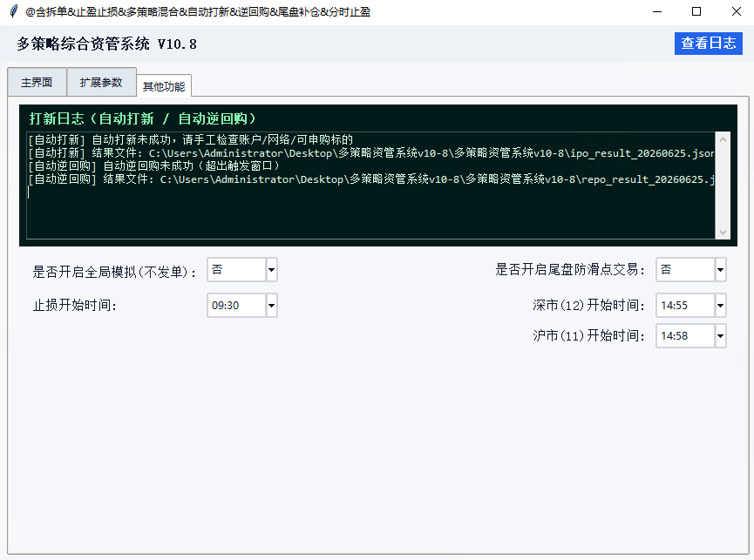Open the 扩展参数 tab
754x560 pixels.
[101, 82]
